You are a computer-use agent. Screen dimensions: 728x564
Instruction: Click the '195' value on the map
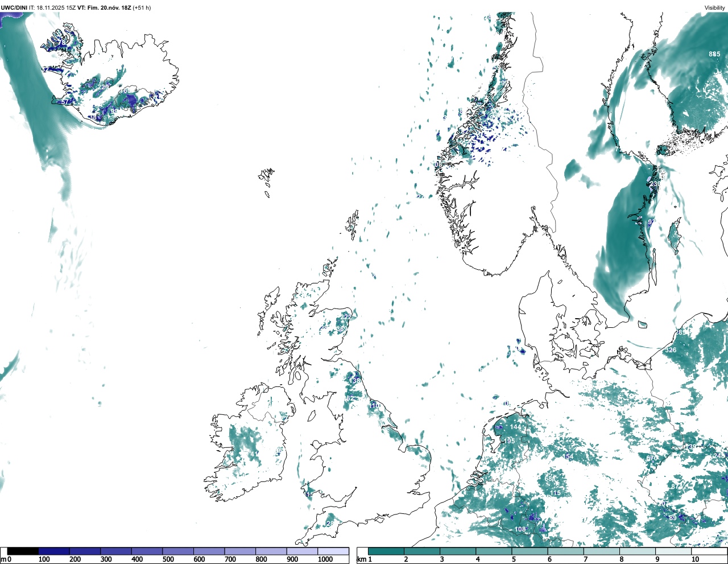[510, 441]
